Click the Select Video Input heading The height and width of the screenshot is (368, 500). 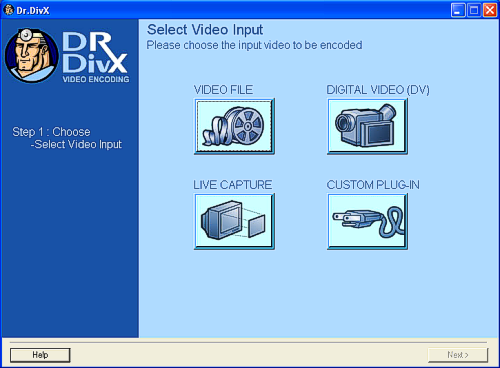[x=205, y=30]
